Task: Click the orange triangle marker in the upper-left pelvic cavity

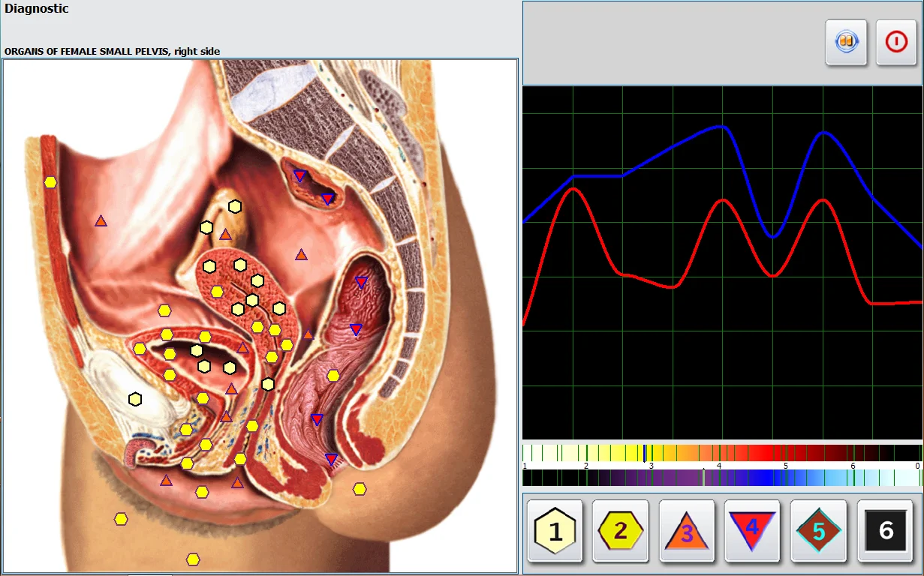Action: point(101,221)
